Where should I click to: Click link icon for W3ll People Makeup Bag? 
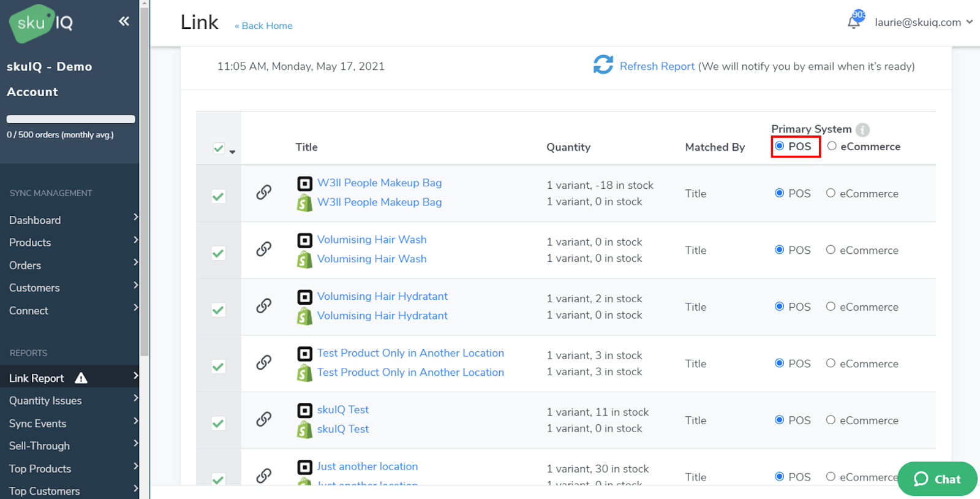click(264, 192)
